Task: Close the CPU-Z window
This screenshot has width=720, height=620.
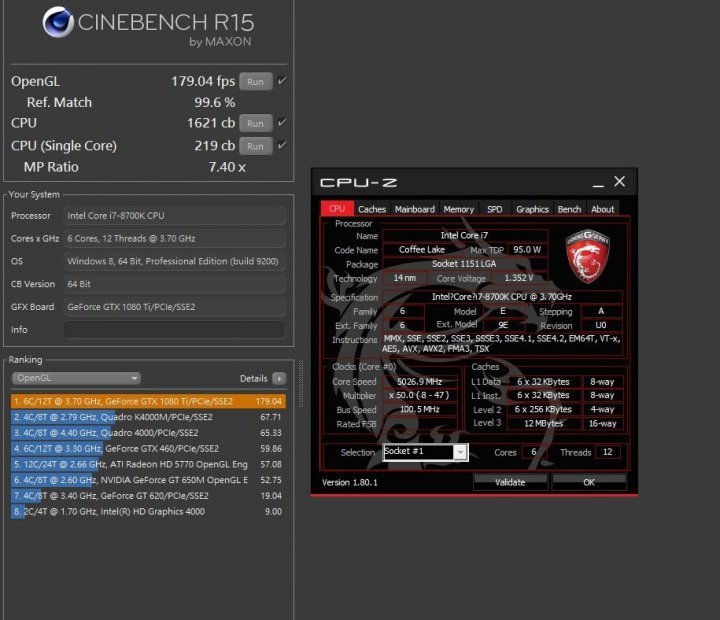Action: (619, 181)
